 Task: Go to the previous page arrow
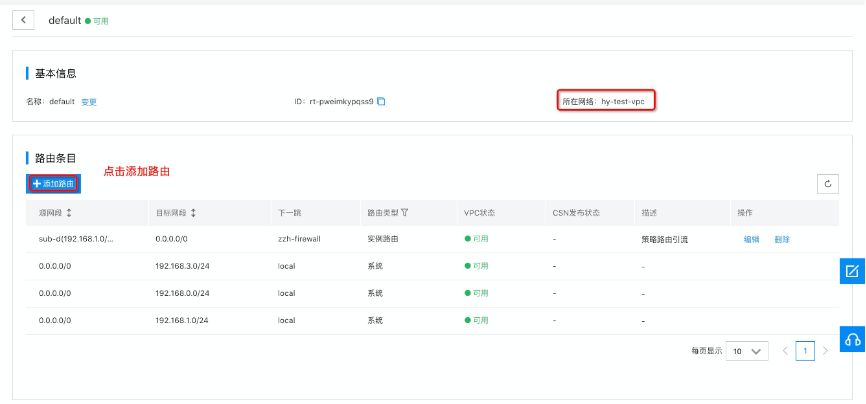785,351
